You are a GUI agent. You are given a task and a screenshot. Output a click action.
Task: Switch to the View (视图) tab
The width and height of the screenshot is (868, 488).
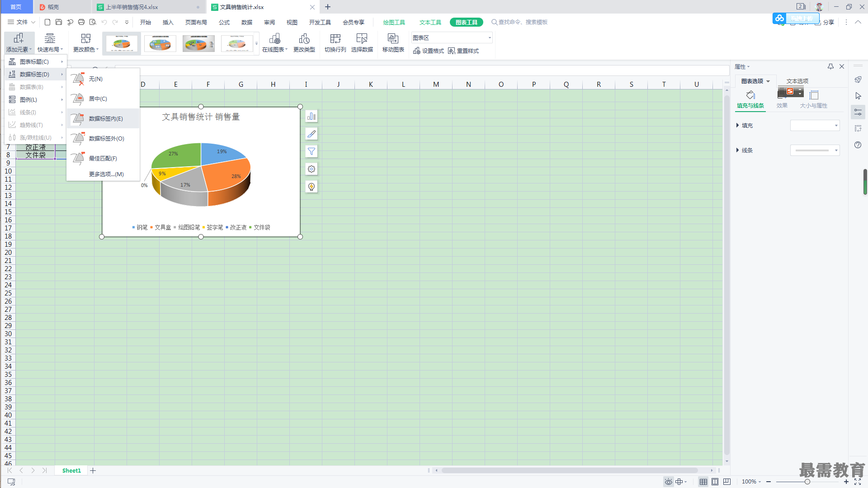point(292,22)
